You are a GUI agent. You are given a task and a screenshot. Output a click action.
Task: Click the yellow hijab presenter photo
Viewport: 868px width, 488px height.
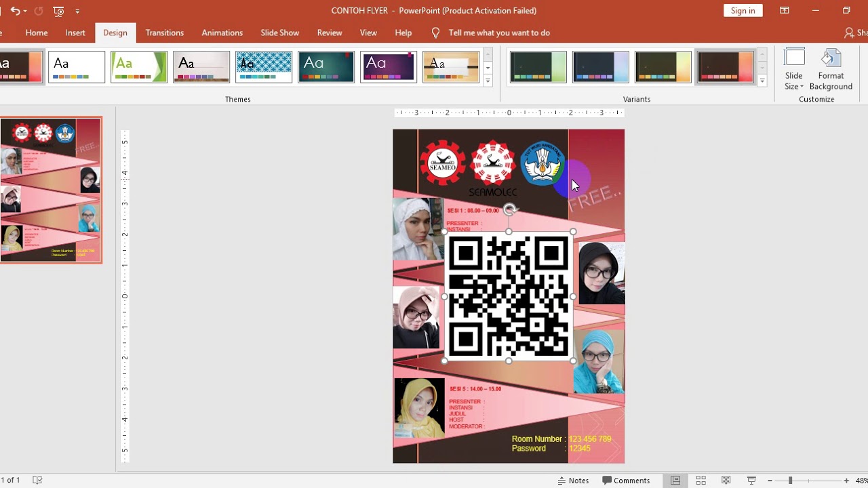pos(419,407)
